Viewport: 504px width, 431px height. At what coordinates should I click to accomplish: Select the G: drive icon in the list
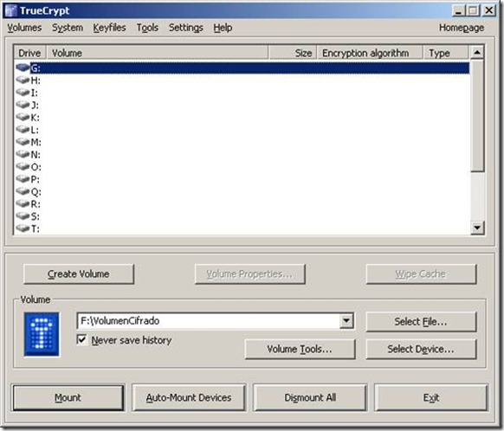coord(23,68)
